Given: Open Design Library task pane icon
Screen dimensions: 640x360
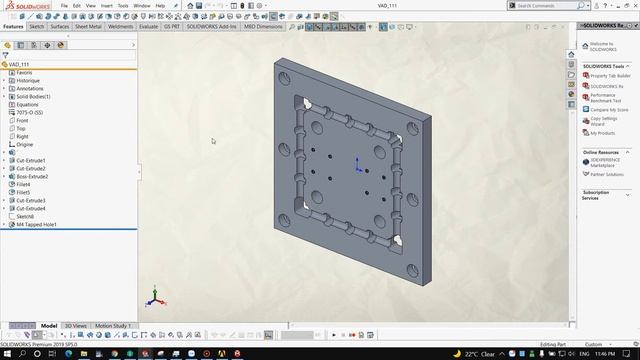Looking at the screenshot, I should [571, 64].
